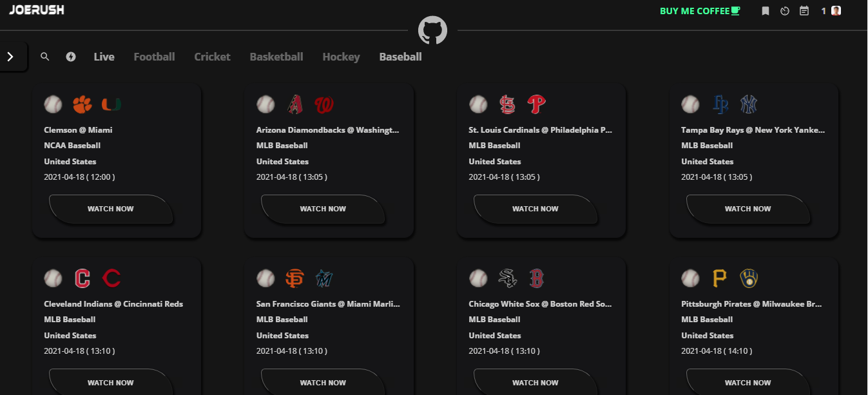Click the baseball icon on Clemson card
This screenshot has width=868, height=395.
pos(53,104)
